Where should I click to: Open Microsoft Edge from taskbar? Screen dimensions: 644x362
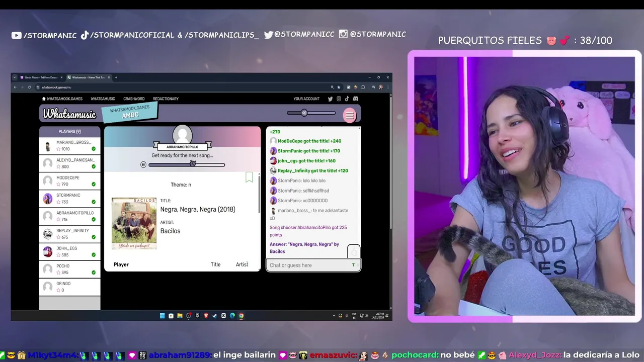[232, 316]
